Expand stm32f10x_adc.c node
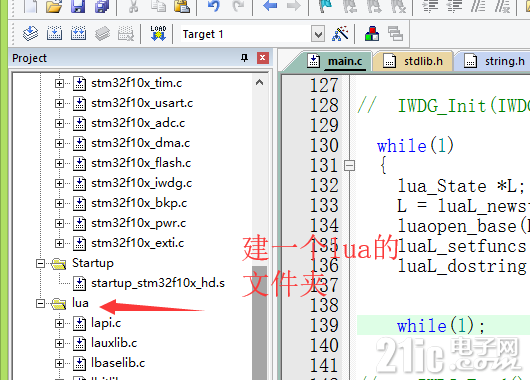Image resolution: width=530 pixels, height=380 pixels. point(59,123)
